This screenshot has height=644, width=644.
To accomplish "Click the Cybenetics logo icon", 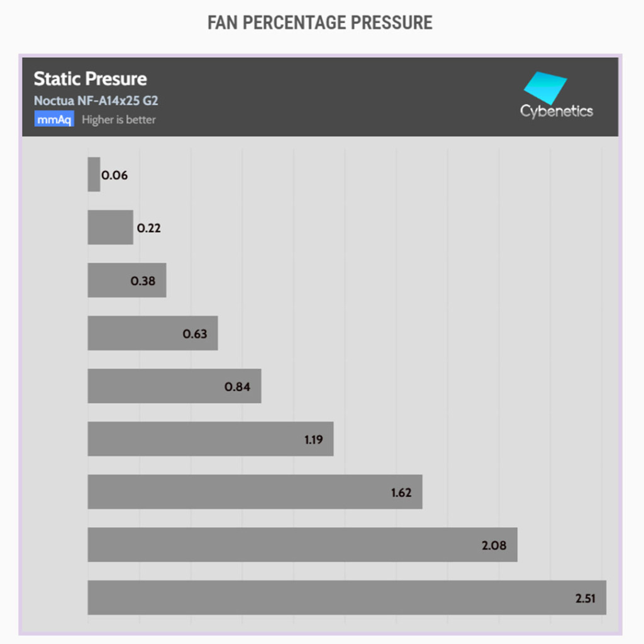I will pos(545,88).
